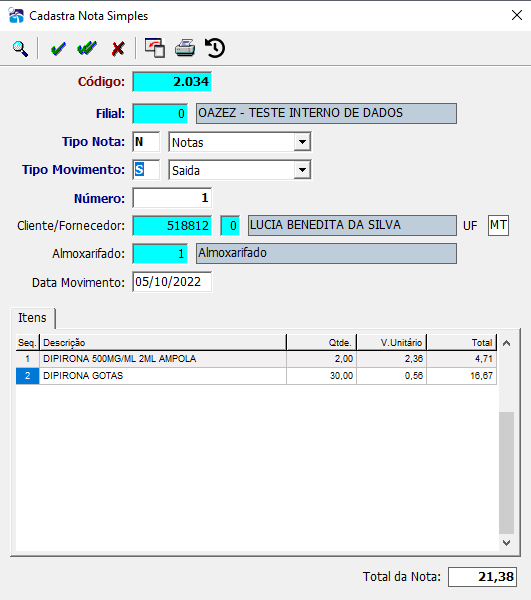Image resolution: width=531 pixels, height=600 pixels.
Task: Print the note with printer icon
Action: coord(185,48)
